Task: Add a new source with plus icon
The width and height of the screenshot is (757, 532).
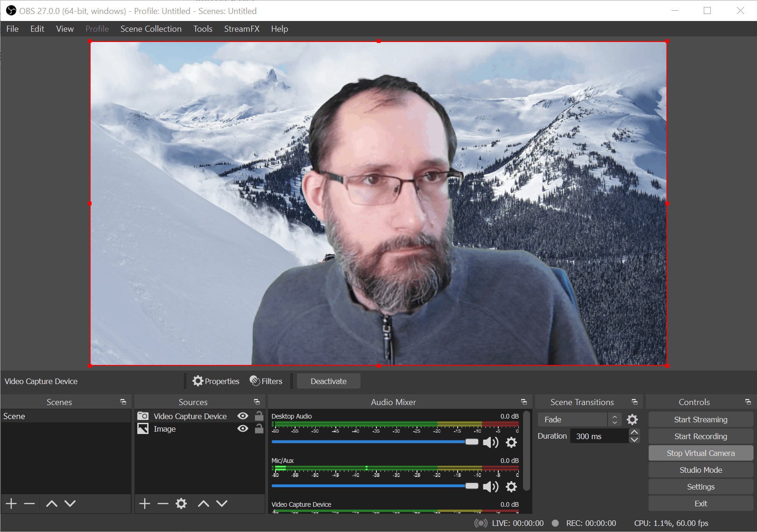Action: (145, 504)
